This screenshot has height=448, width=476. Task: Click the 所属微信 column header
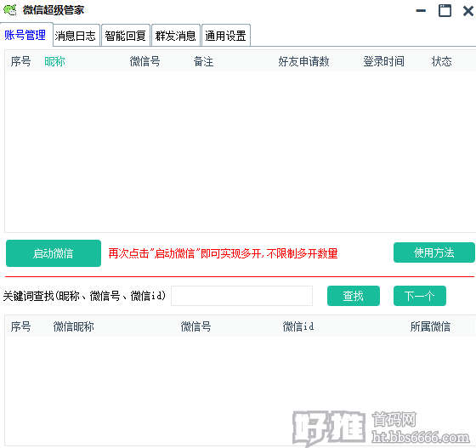(430, 326)
